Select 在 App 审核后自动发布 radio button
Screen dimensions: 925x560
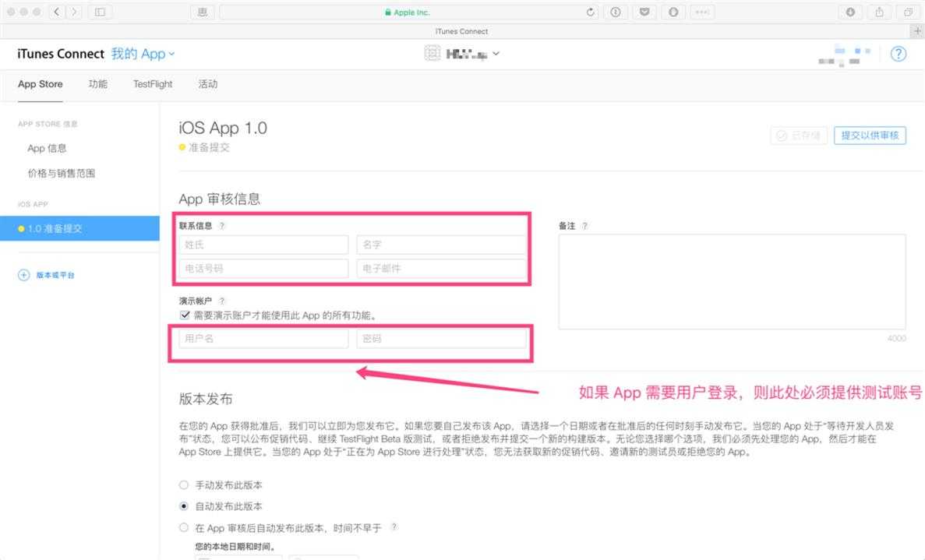(183, 527)
